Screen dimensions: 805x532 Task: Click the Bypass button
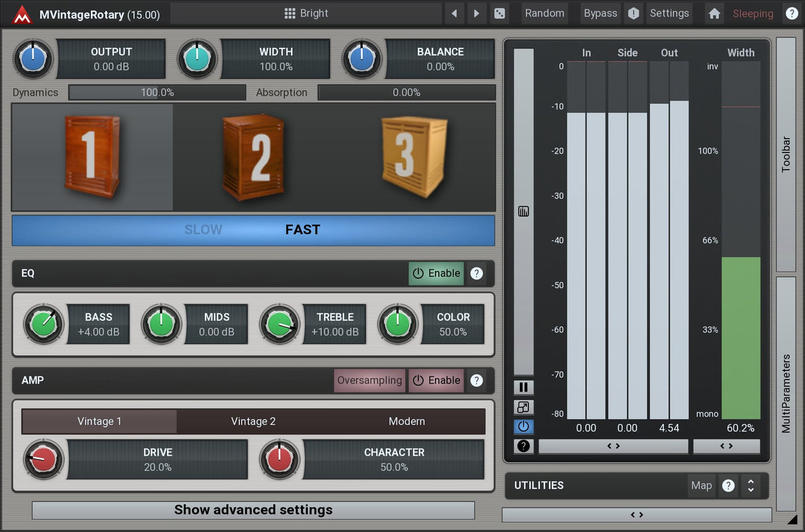600,13
